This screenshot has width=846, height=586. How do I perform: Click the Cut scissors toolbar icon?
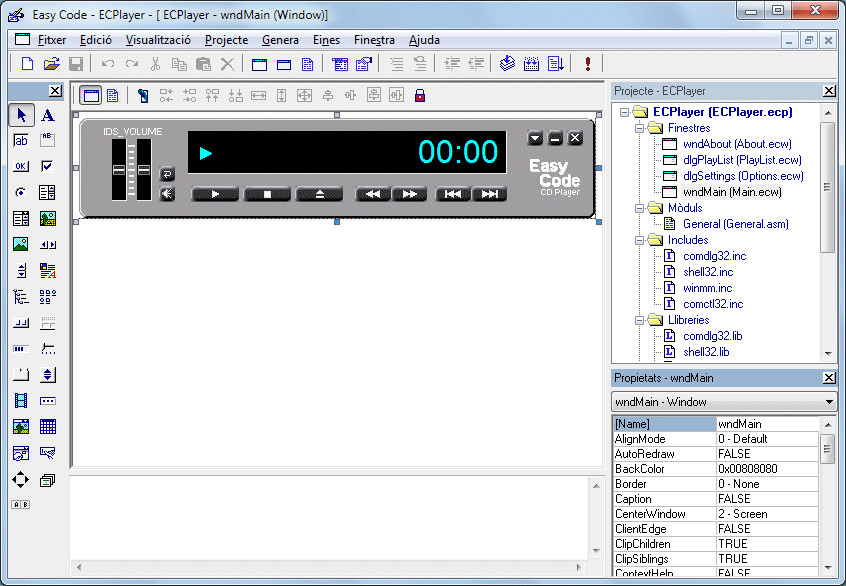155,64
